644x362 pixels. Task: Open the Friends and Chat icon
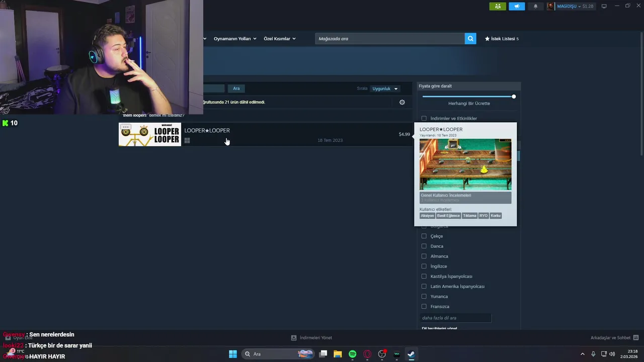coord(636,338)
